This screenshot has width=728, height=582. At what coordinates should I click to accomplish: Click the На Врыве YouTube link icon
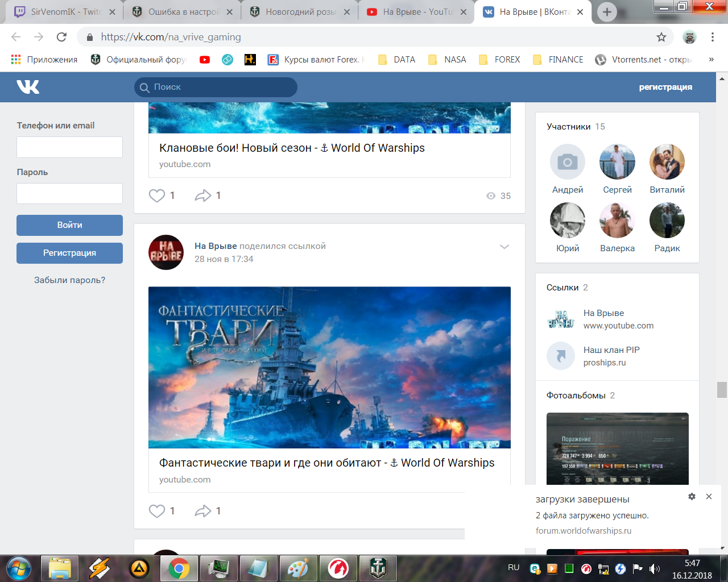pos(561,319)
